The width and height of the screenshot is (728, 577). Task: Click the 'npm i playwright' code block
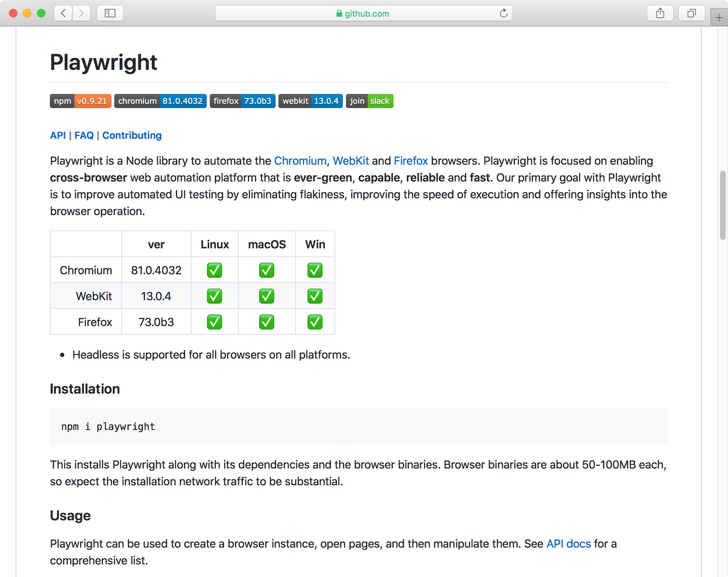(x=359, y=426)
